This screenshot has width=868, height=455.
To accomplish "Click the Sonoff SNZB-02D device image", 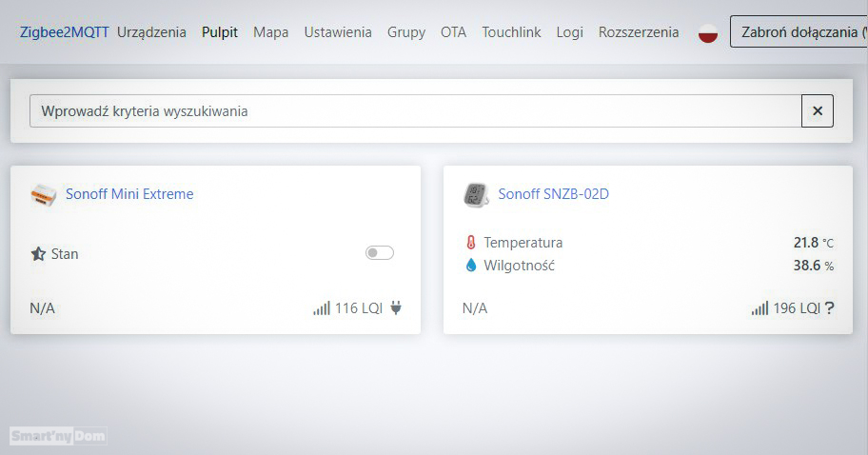I will [476, 195].
